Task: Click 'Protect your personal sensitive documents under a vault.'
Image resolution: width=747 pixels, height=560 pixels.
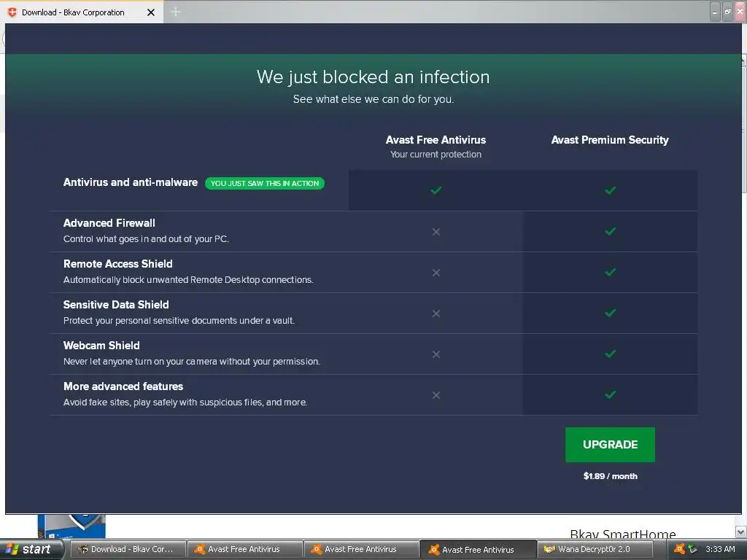Action: pyautogui.click(x=179, y=321)
